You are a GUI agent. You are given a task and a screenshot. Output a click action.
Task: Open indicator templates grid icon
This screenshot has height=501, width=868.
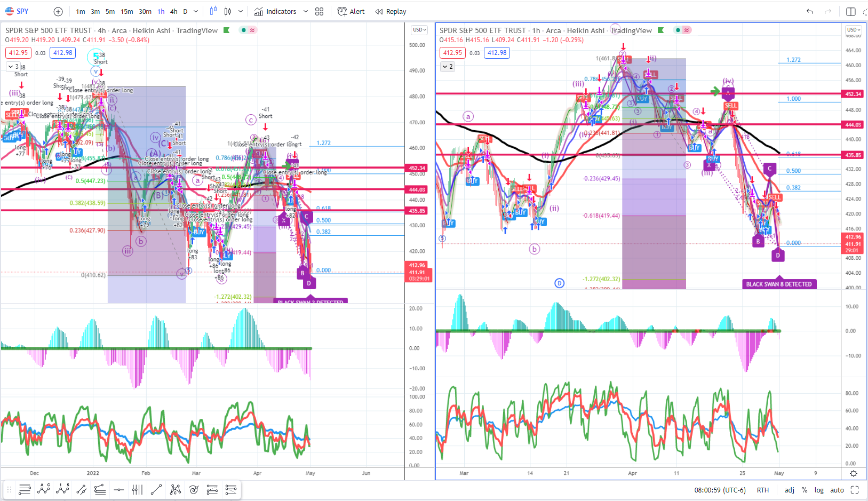click(x=320, y=11)
